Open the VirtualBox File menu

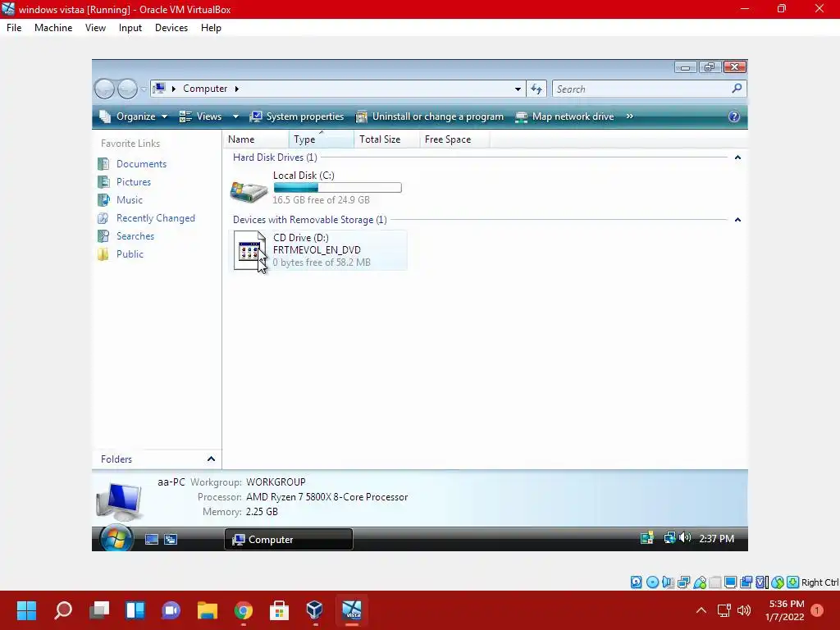[x=14, y=28]
